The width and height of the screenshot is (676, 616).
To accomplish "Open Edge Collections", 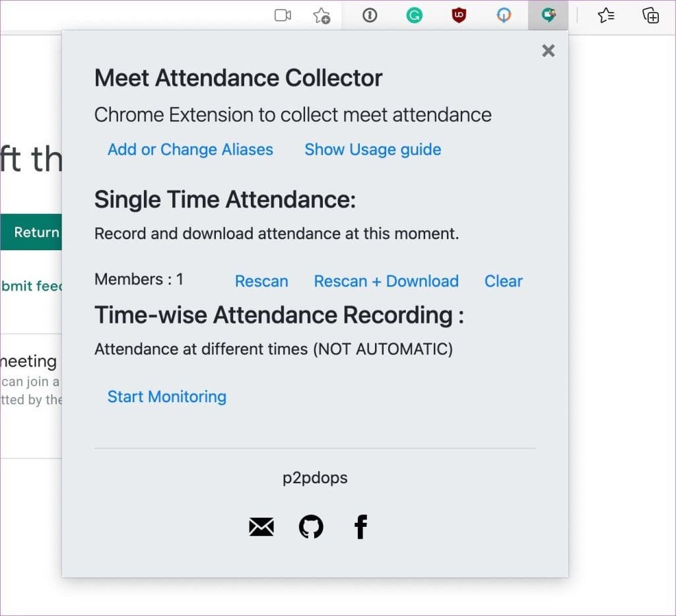I will [651, 16].
